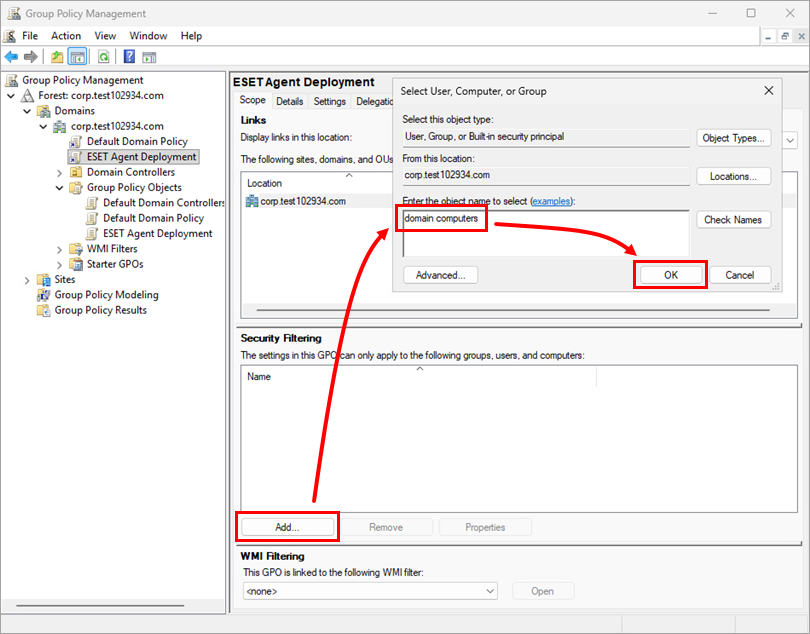Click the Back arrow toolbar icon
The width and height of the screenshot is (810, 634).
11,57
